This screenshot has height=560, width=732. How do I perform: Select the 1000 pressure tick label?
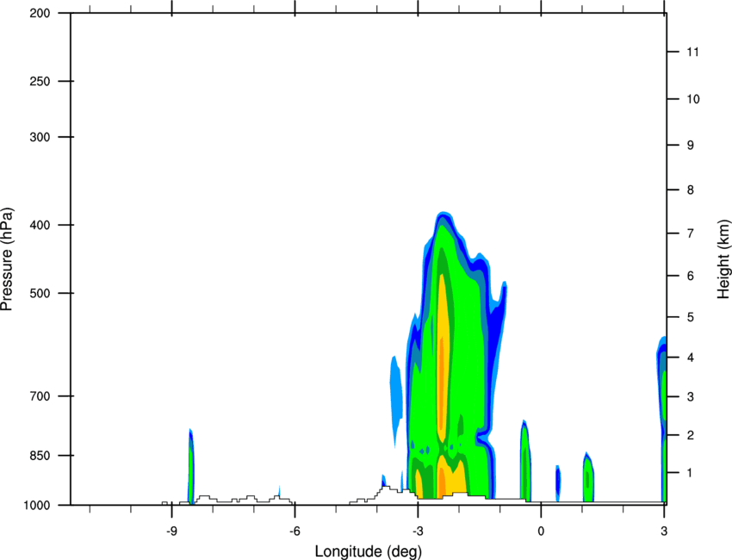coord(36,506)
